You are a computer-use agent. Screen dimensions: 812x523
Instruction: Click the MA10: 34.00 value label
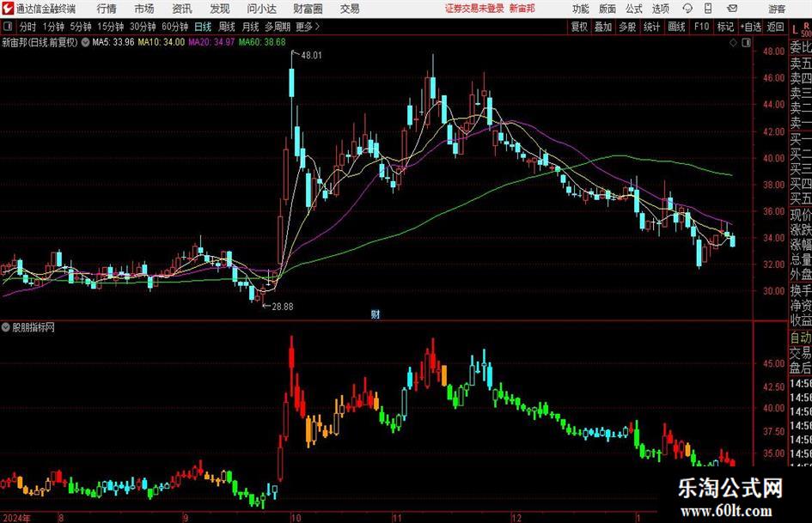point(161,42)
